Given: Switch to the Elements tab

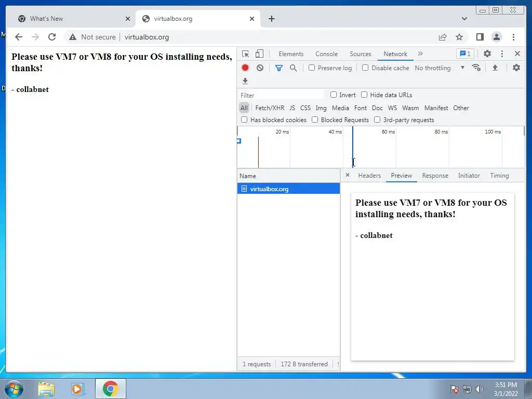Looking at the screenshot, I should point(291,54).
